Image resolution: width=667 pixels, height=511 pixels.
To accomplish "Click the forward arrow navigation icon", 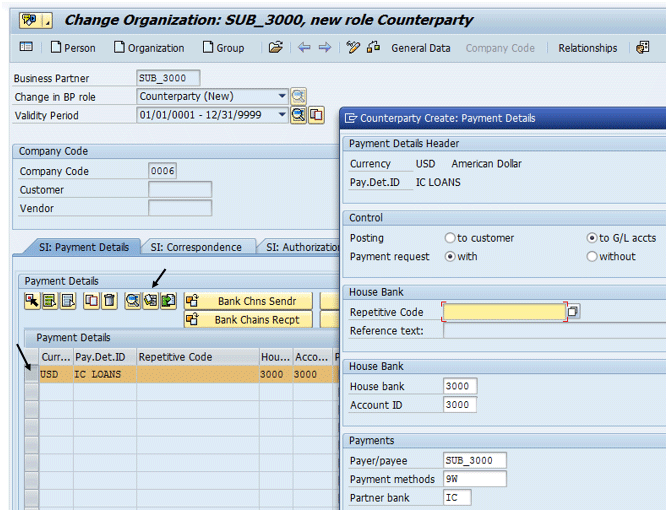I will pyautogui.click(x=324, y=48).
